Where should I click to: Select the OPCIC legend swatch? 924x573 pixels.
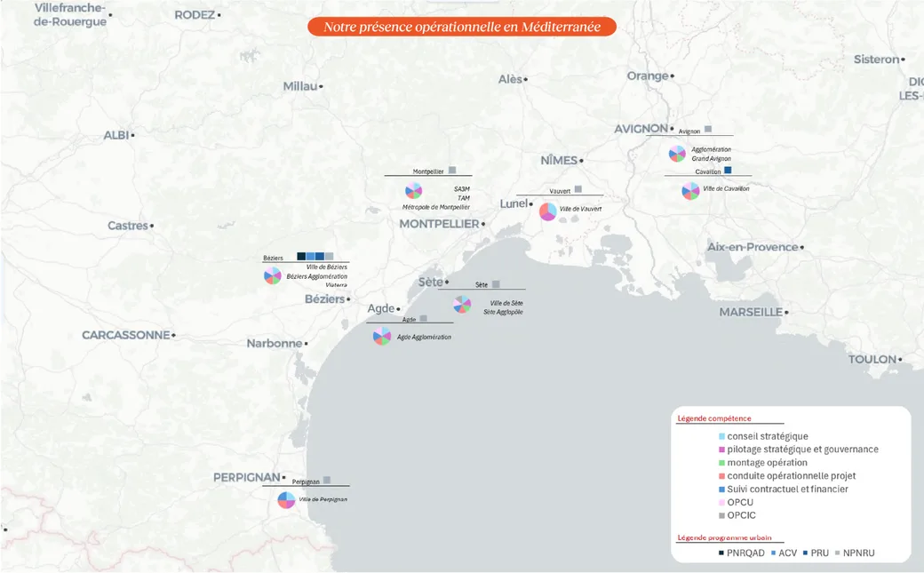tap(721, 516)
